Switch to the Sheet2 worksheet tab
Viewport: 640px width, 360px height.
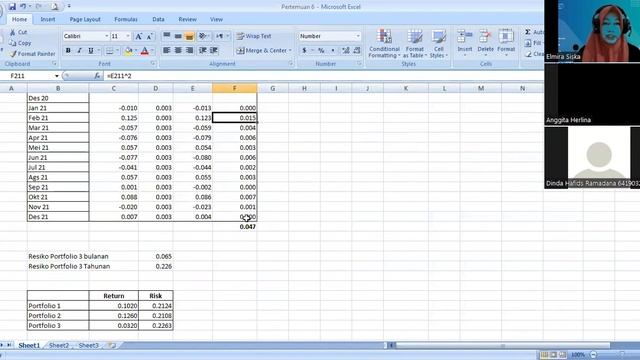coord(59,345)
